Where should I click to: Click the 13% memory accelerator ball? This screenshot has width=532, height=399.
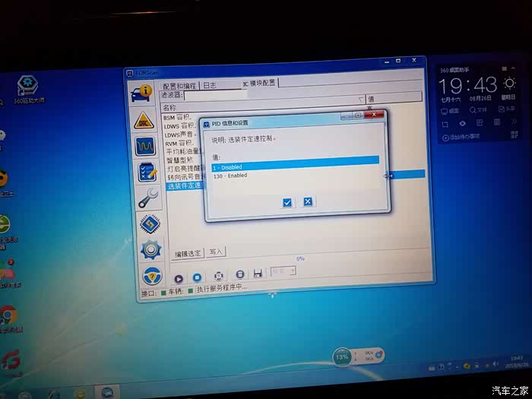(342, 357)
